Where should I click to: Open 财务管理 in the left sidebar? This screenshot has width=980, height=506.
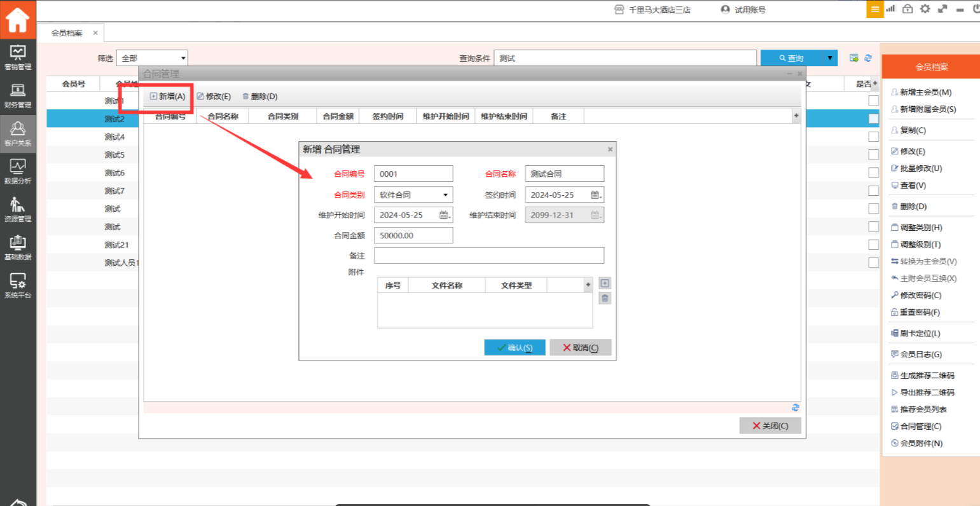[x=18, y=95]
